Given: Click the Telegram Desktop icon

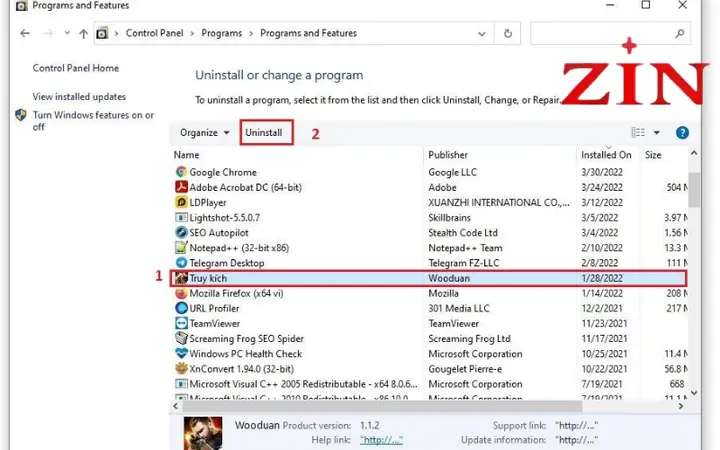Looking at the screenshot, I should point(181,263).
